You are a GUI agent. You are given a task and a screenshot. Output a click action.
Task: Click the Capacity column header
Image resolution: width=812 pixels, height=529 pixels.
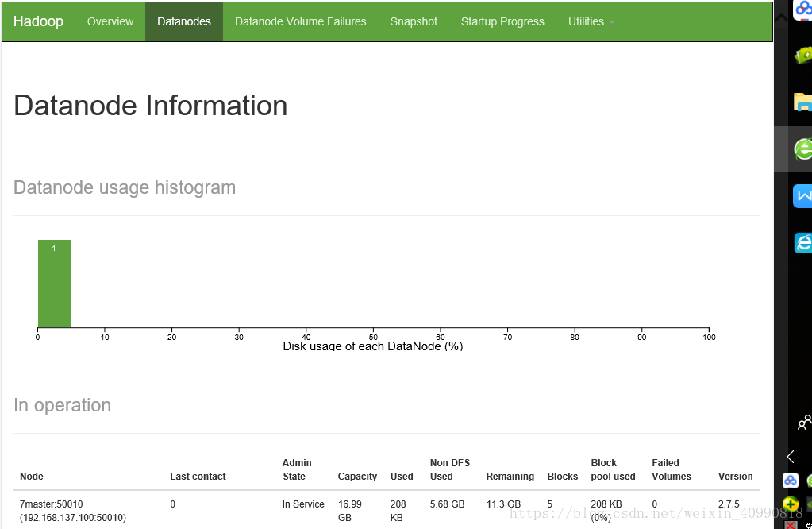click(x=357, y=476)
